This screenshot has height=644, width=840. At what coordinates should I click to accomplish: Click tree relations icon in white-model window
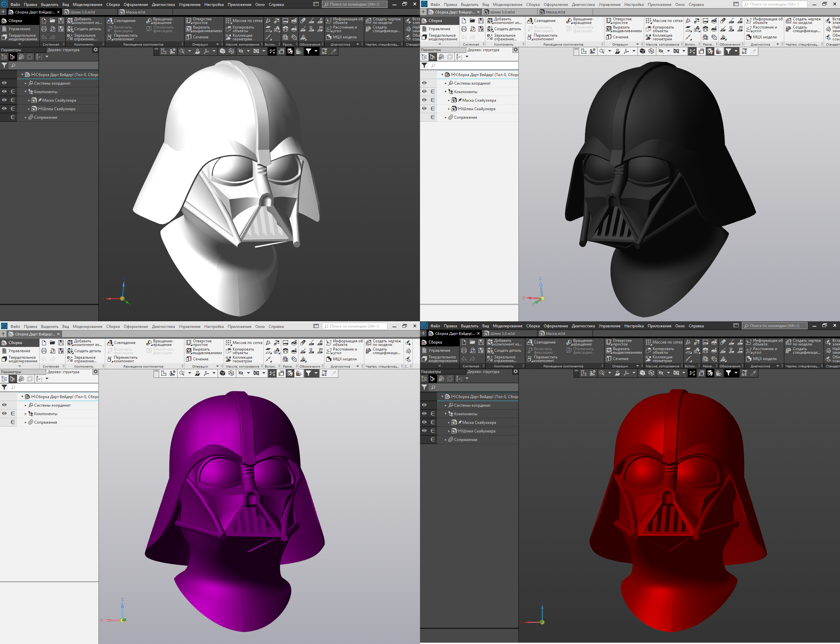[21, 57]
